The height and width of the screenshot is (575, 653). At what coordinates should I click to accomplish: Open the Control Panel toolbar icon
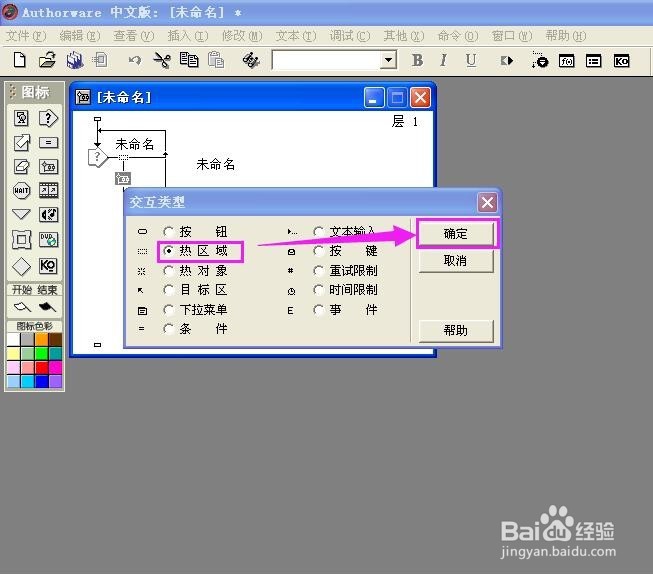(x=540, y=61)
